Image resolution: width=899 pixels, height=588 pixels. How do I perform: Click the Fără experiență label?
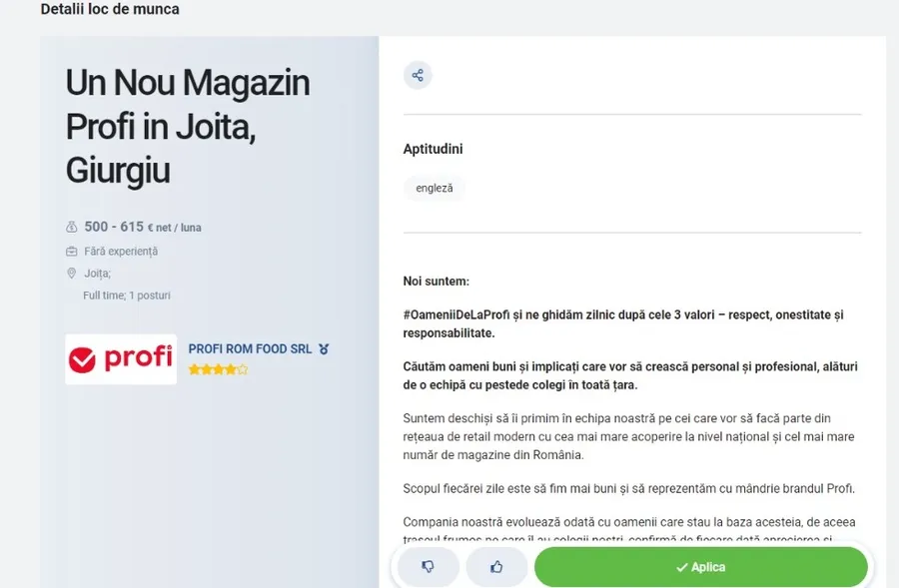121,252
